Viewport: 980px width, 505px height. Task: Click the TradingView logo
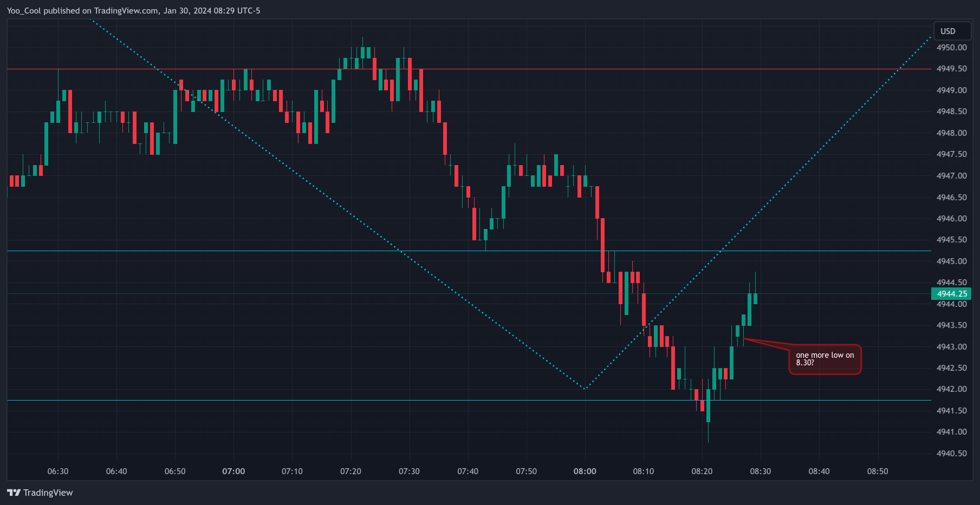(x=40, y=493)
